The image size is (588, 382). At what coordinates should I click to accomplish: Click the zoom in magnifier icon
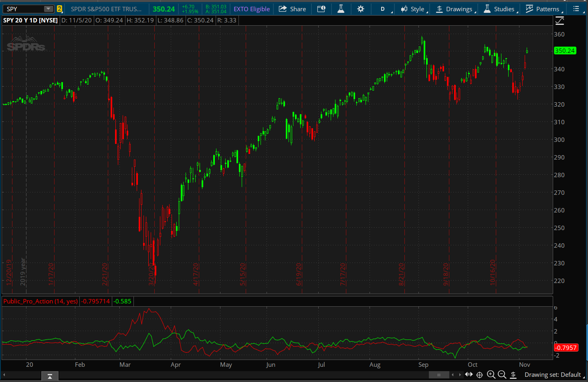491,375
